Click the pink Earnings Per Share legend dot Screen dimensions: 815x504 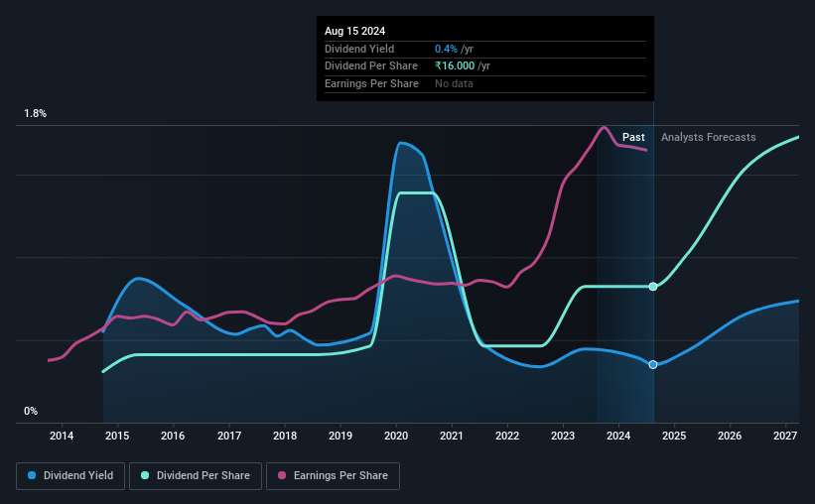pos(282,475)
